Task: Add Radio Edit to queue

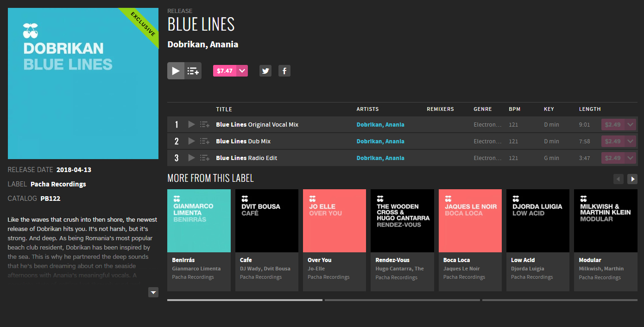Action: click(205, 158)
